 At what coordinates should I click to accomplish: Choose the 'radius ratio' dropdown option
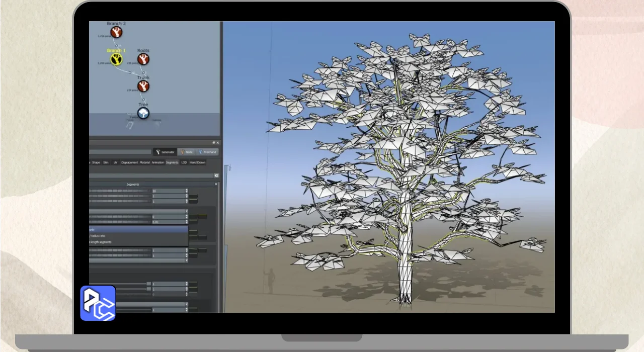[138, 236]
